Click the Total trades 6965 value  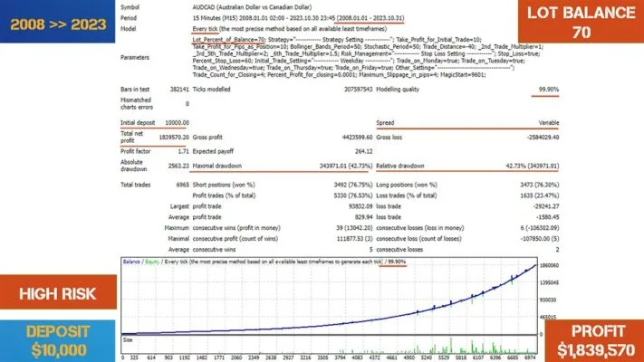coord(182,186)
